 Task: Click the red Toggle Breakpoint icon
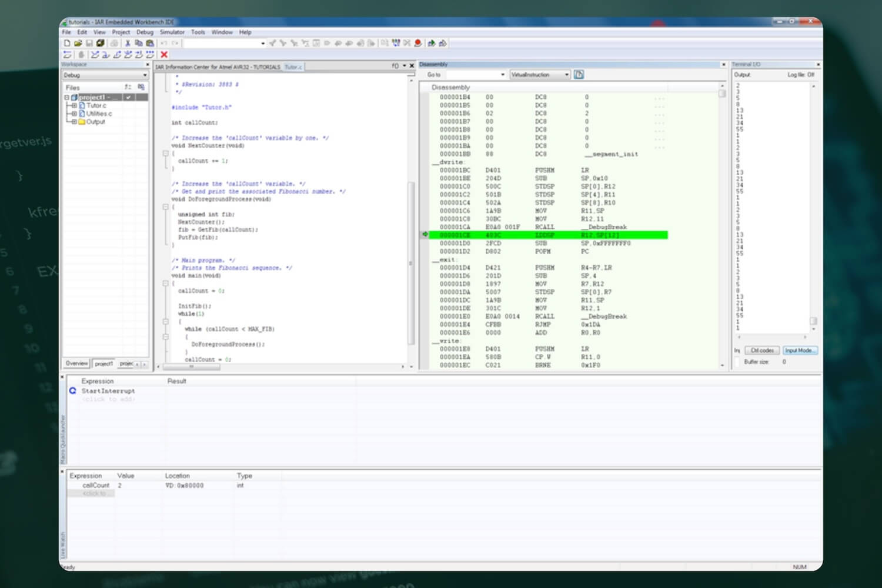click(x=417, y=43)
